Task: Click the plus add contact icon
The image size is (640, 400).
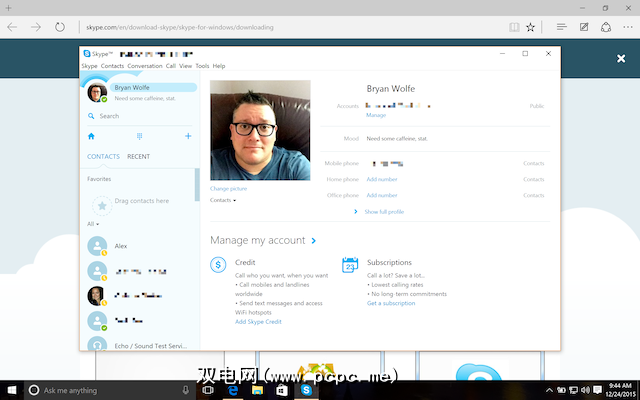Action: coord(188,136)
